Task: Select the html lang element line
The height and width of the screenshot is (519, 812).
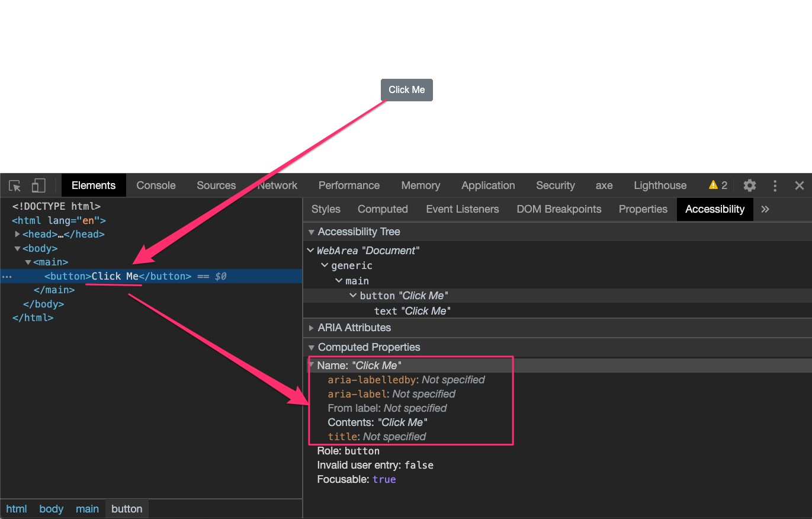Action: (59, 220)
